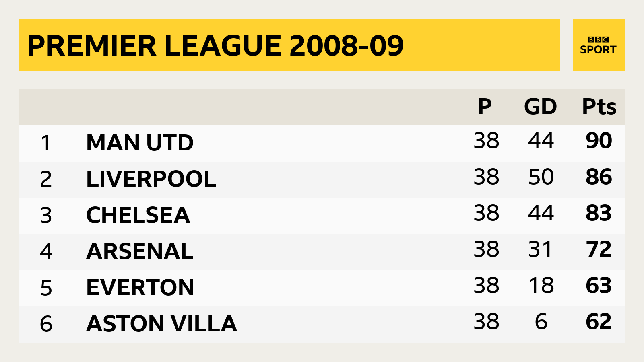
Task: Click Aston Villa's 62 points value
Action: coord(599,322)
